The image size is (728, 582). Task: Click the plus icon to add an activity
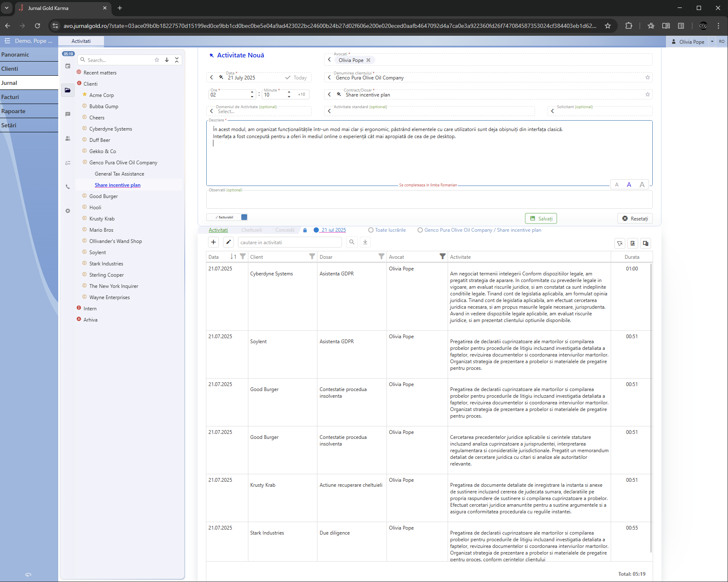click(x=213, y=242)
